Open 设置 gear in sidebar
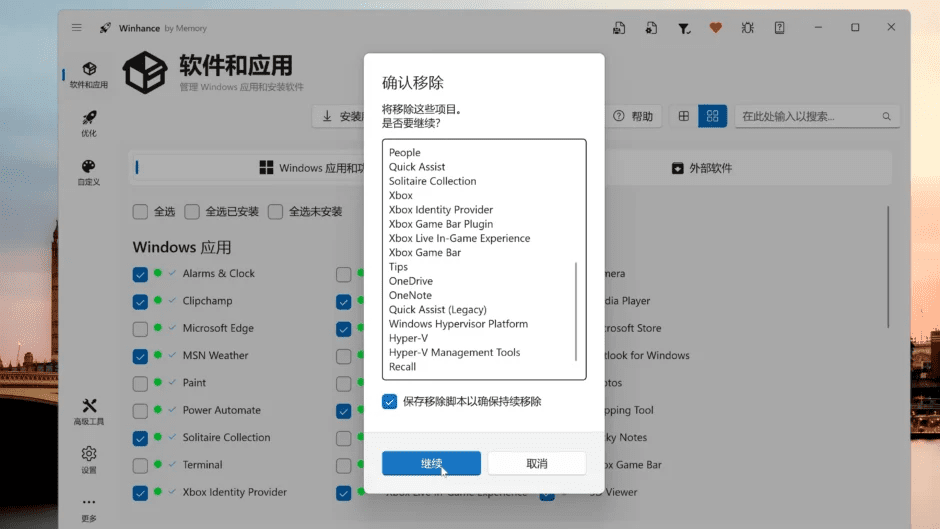940x529 pixels. tap(89, 460)
